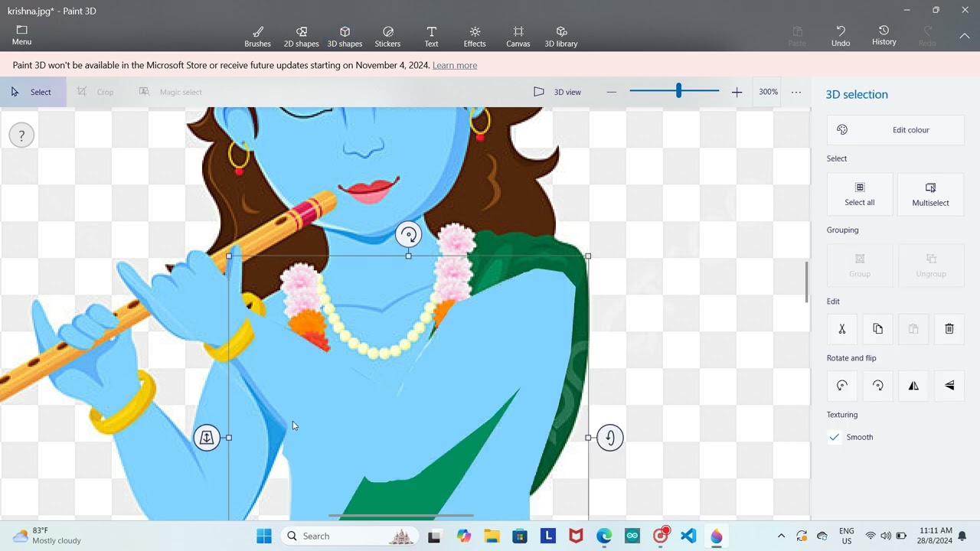Open notifications bell icon

click(962, 536)
